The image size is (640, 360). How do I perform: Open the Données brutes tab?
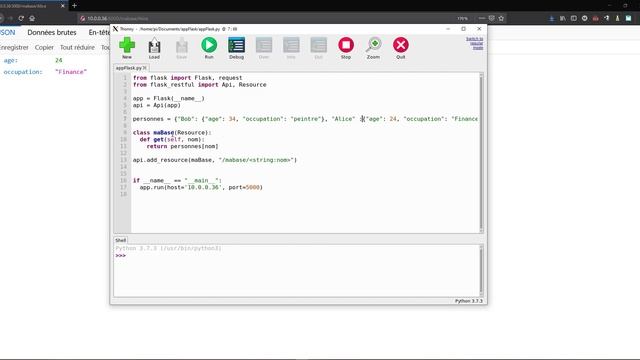click(x=52, y=32)
